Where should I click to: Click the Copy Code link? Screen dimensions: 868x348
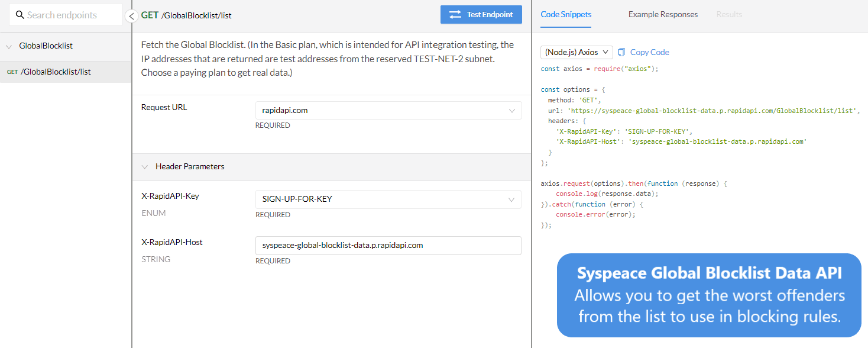(x=650, y=52)
